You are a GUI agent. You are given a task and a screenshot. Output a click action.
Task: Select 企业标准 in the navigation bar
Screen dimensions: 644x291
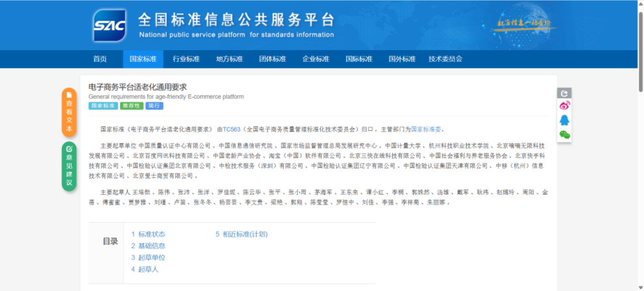(315, 59)
